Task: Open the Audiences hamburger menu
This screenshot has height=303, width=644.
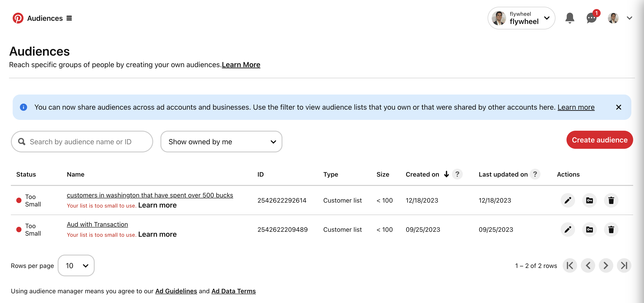Action: (69, 18)
